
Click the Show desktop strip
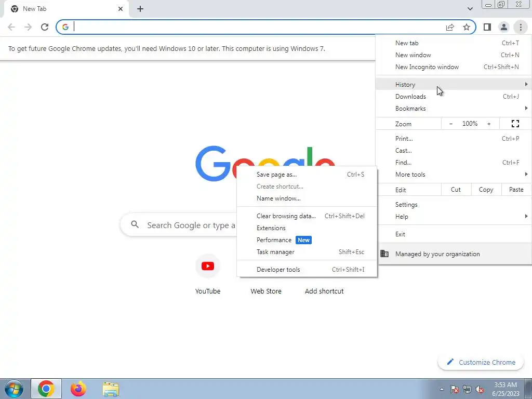(528, 389)
